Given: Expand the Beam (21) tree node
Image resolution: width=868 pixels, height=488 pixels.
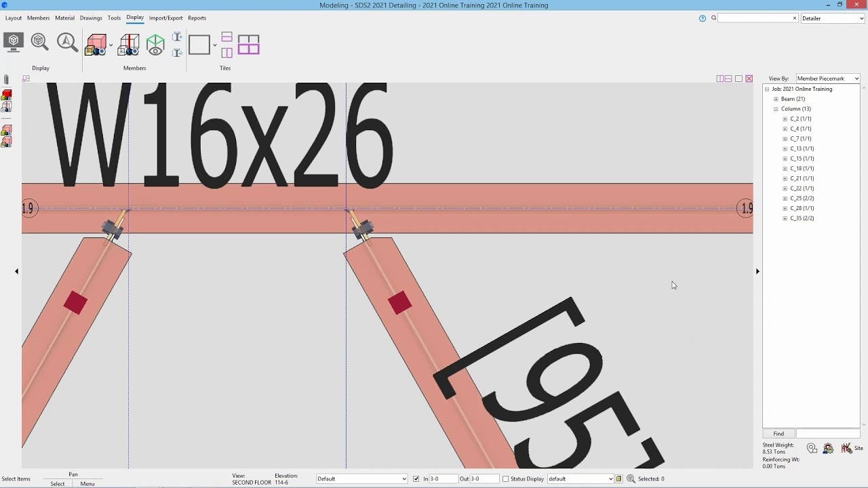Looking at the screenshot, I should tap(776, 99).
